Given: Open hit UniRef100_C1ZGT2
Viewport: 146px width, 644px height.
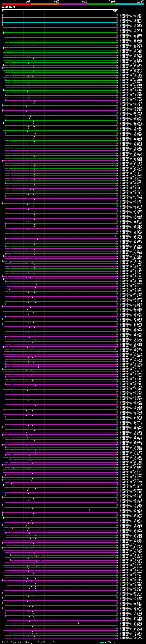Looking at the screenshot, I should click(x=131, y=27).
